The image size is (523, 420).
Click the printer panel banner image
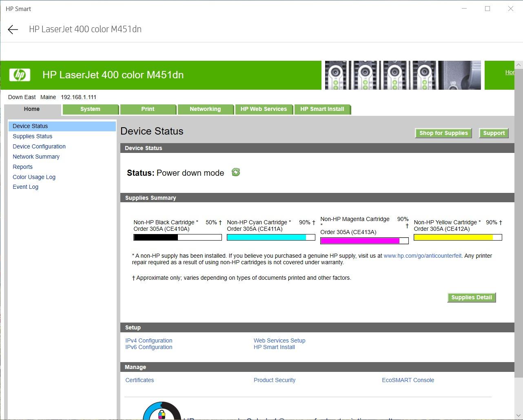pyautogui.click(x=403, y=75)
